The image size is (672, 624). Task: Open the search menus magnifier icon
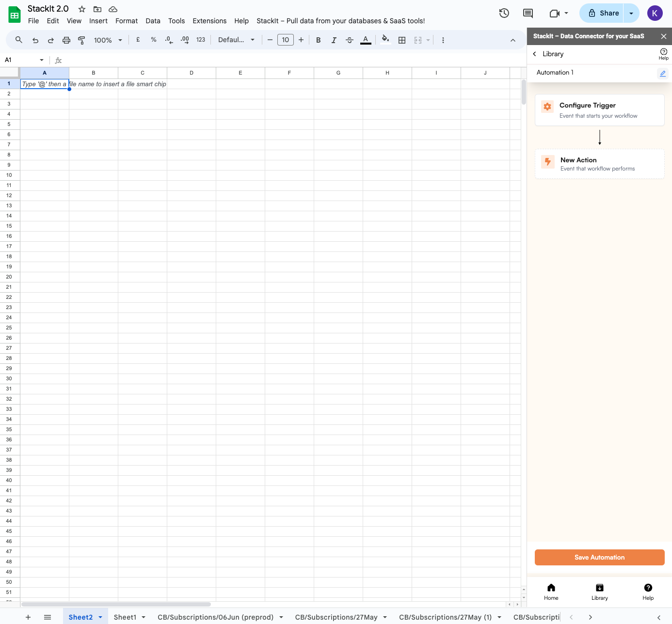click(x=19, y=40)
